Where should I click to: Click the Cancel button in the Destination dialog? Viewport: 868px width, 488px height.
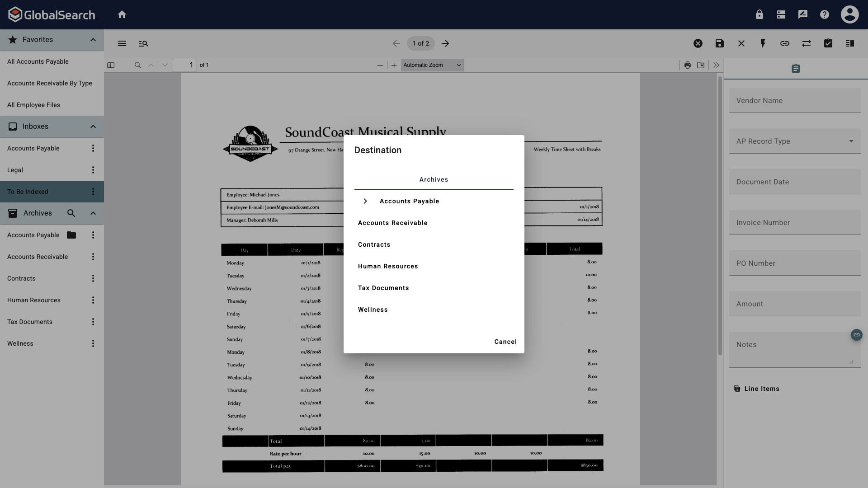pos(505,342)
